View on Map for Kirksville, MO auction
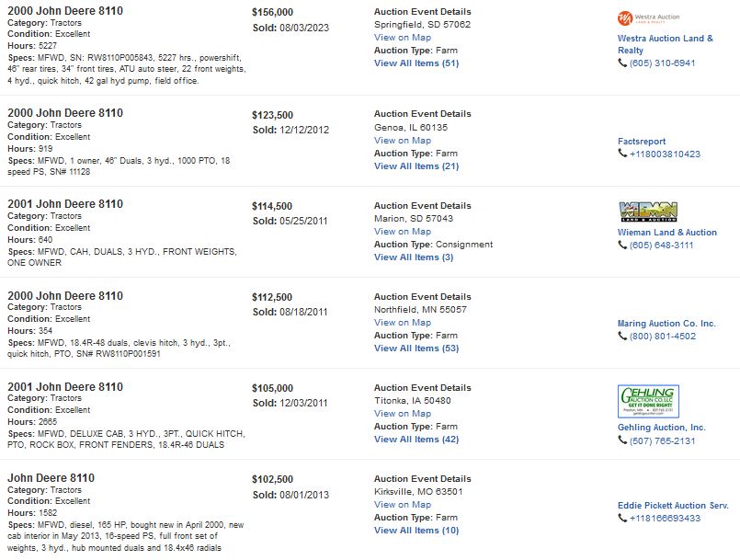The height and width of the screenshot is (560, 740). (x=403, y=504)
